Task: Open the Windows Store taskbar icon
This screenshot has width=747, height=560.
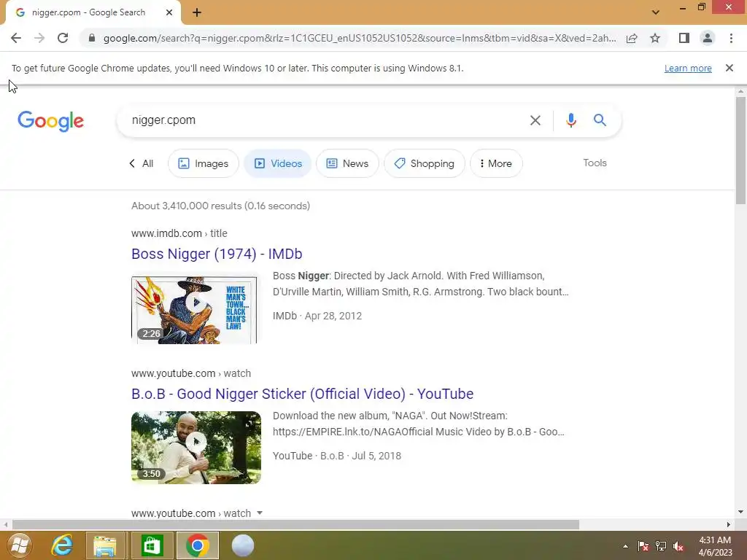Action: point(151,545)
